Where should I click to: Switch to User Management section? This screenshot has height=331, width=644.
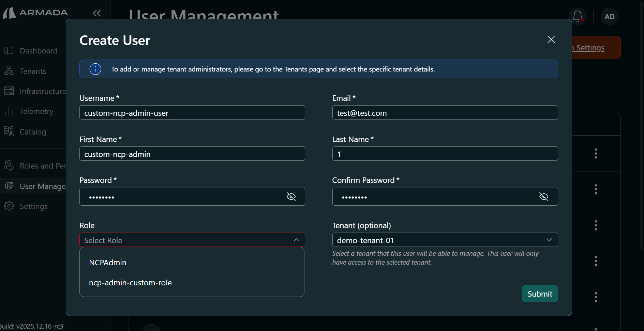pos(9,186)
